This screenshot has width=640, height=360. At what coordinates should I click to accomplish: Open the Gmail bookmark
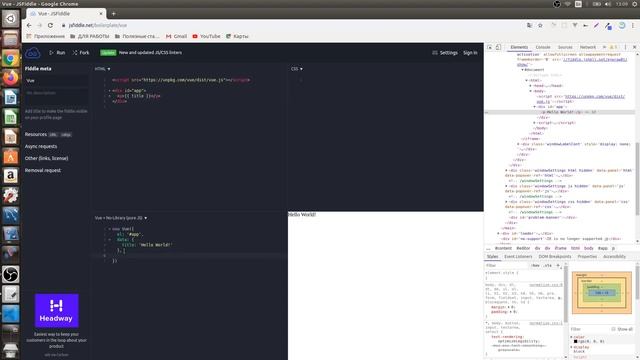[x=176, y=36]
